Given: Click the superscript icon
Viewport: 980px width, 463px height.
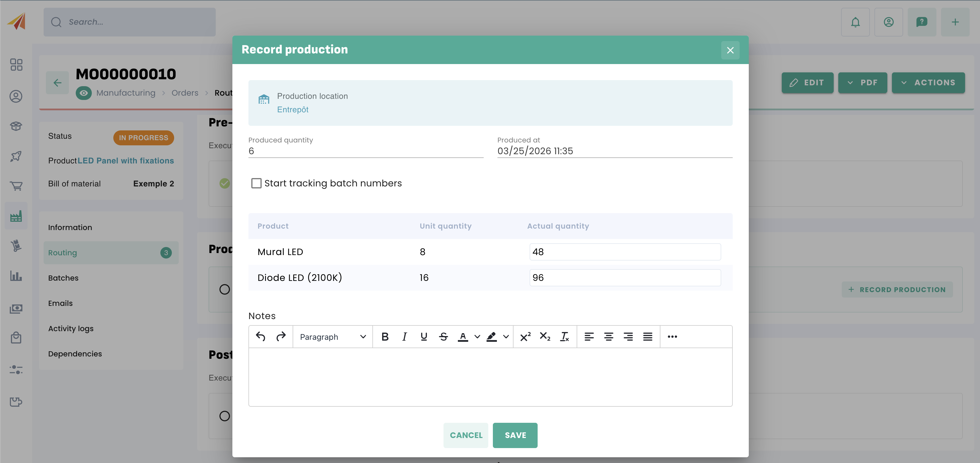Looking at the screenshot, I should [525, 337].
